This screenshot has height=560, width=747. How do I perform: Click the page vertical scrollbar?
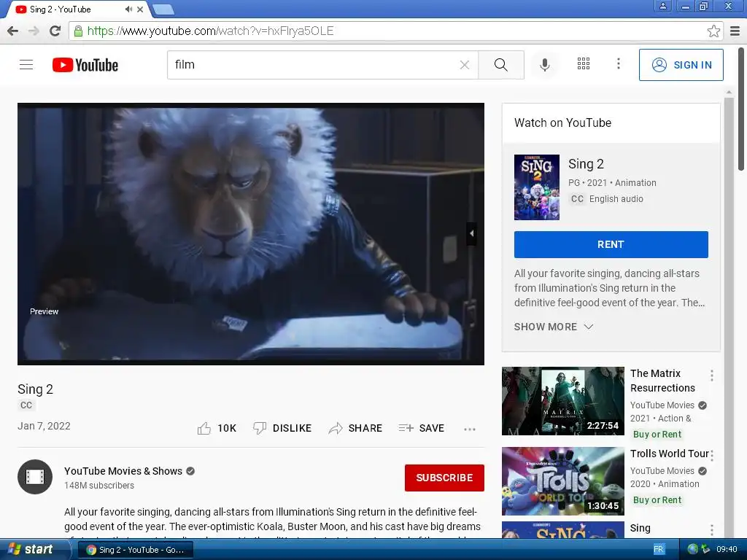point(741,109)
